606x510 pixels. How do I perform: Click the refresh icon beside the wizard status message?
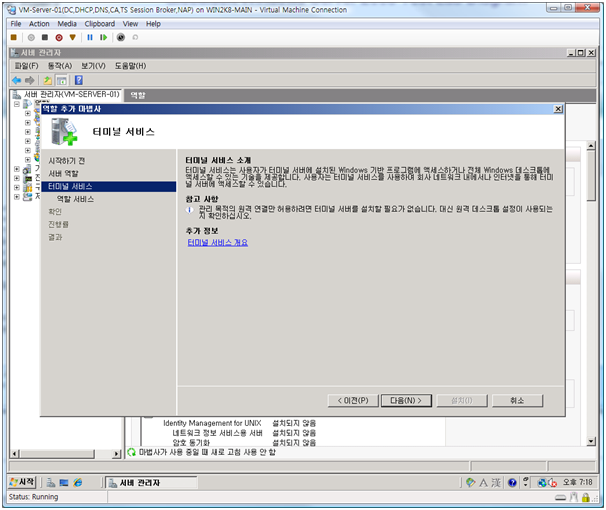pyautogui.click(x=132, y=452)
